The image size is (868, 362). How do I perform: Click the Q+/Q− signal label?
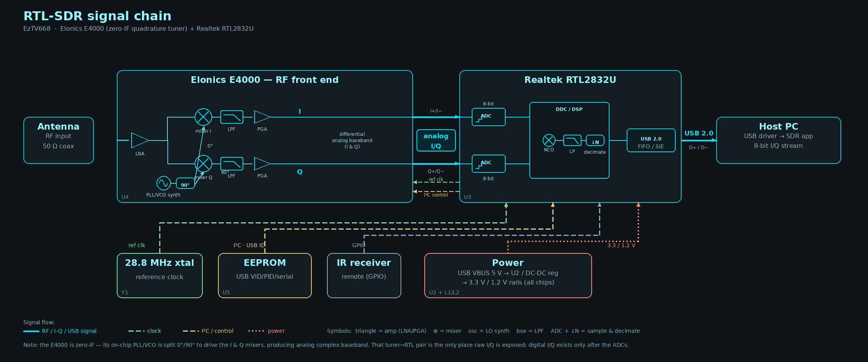click(436, 171)
